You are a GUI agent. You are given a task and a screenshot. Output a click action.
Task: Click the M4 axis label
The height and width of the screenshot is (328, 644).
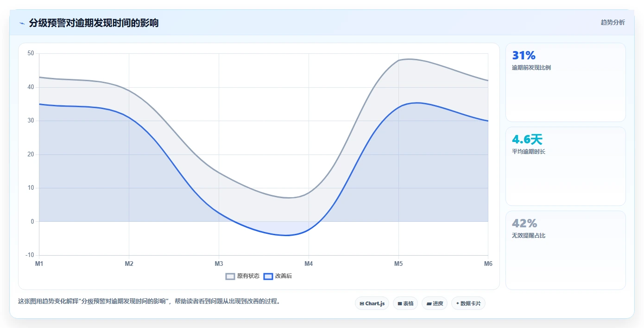[309, 264]
